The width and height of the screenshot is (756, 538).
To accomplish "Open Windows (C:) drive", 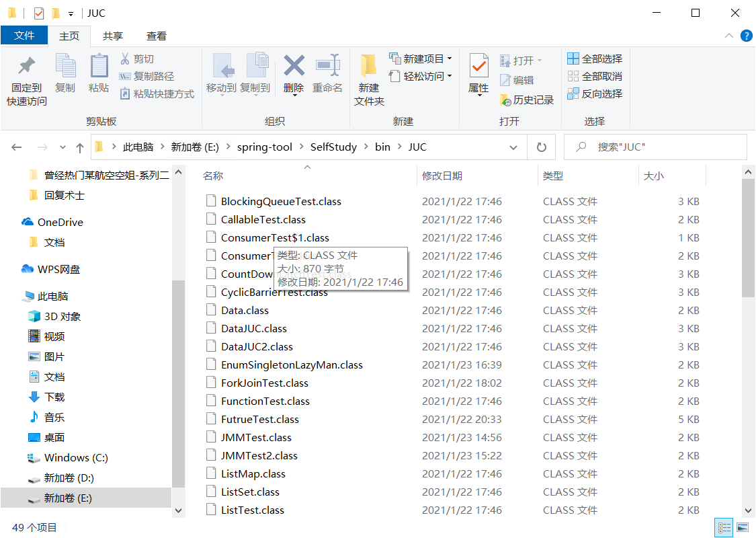I will click(76, 457).
